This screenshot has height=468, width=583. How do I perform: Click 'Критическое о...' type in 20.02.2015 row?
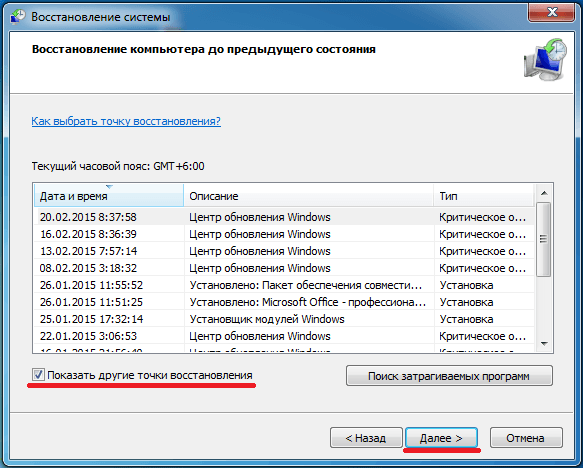[x=482, y=217]
